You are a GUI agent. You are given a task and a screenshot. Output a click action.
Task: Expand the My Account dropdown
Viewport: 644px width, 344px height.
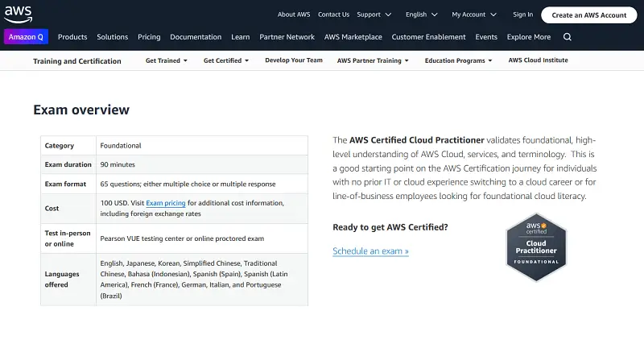[x=474, y=15]
